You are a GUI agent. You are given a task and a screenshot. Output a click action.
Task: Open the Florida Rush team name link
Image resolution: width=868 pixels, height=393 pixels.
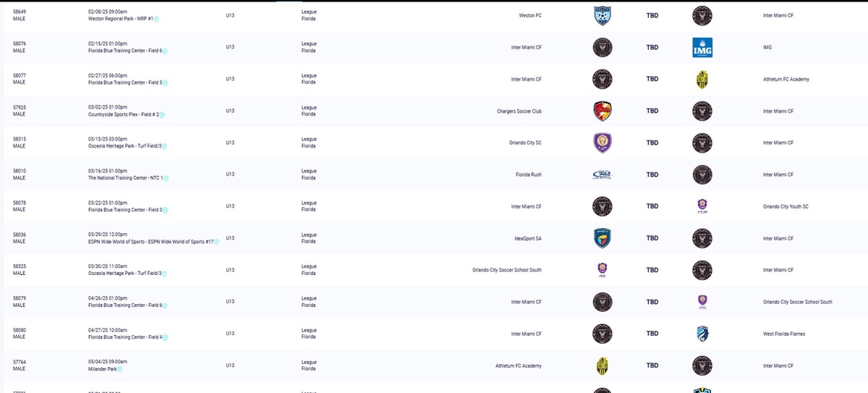click(526, 175)
